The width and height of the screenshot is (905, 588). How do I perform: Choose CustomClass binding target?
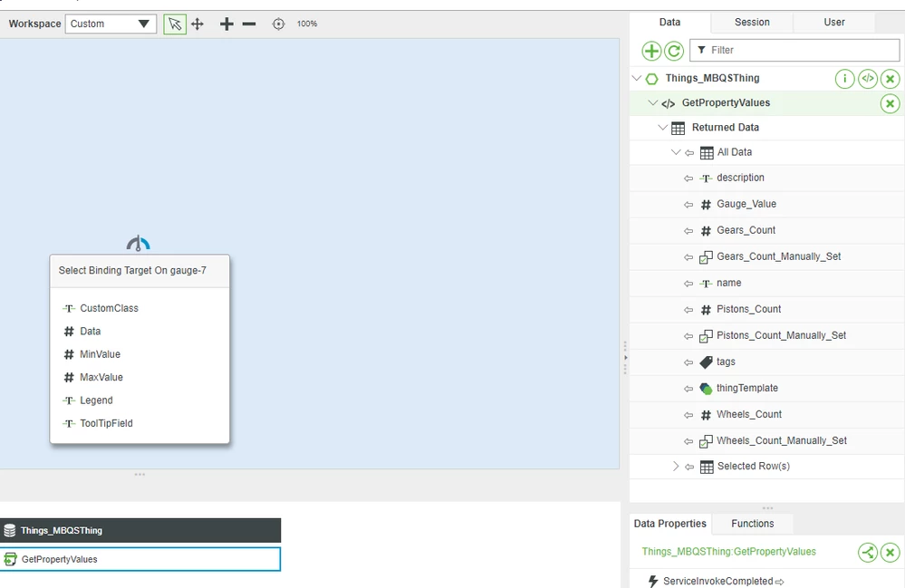(x=109, y=308)
